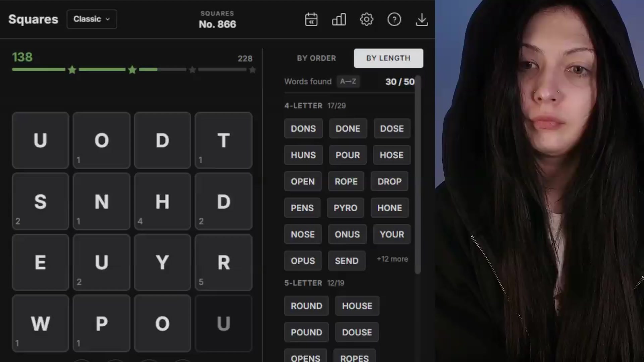The width and height of the screenshot is (644, 362).
Task: Click the found word PYRO
Action: coord(345,208)
